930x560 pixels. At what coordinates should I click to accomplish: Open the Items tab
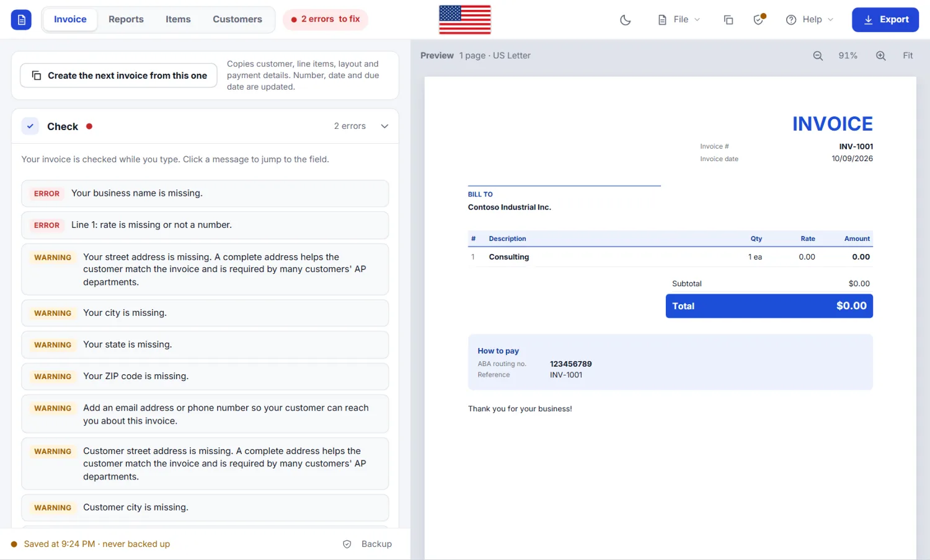click(178, 20)
